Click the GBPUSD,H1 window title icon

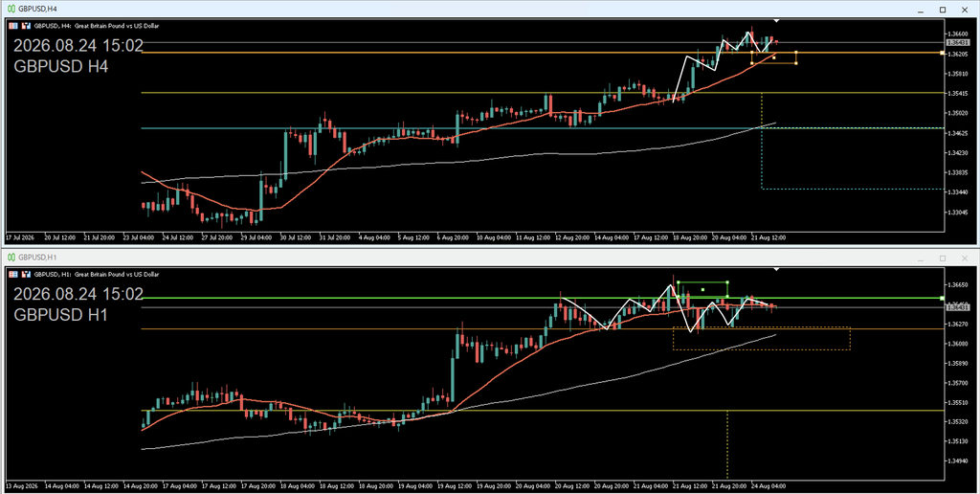tap(11, 257)
